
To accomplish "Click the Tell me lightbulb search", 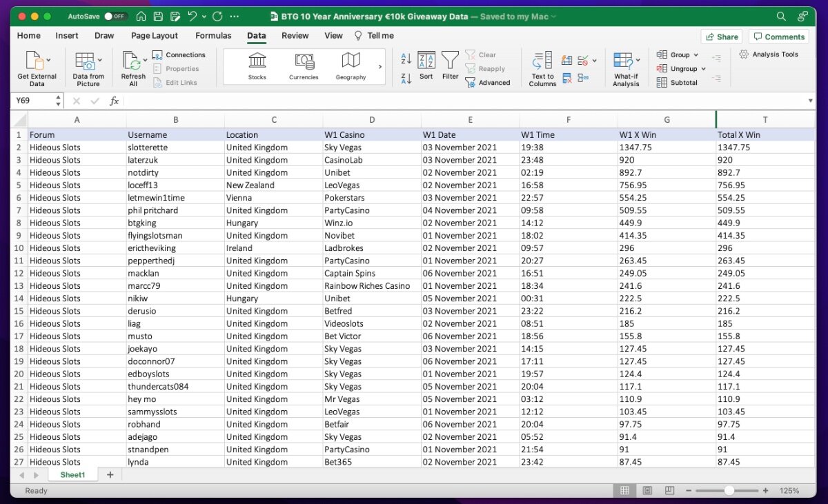I will (x=374, y=36).
